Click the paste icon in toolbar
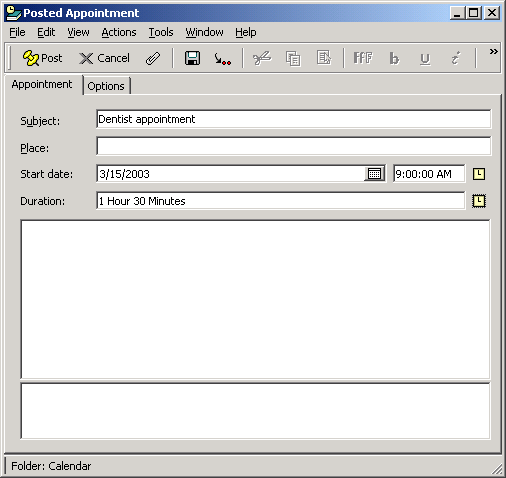This screenshot has width=506, height=478. 323,58
